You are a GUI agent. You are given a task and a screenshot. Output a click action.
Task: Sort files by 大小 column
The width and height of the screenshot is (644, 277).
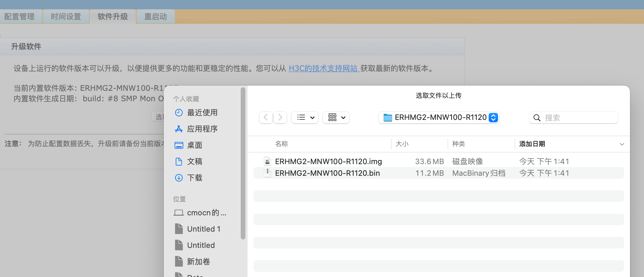[x=402, y=144]
